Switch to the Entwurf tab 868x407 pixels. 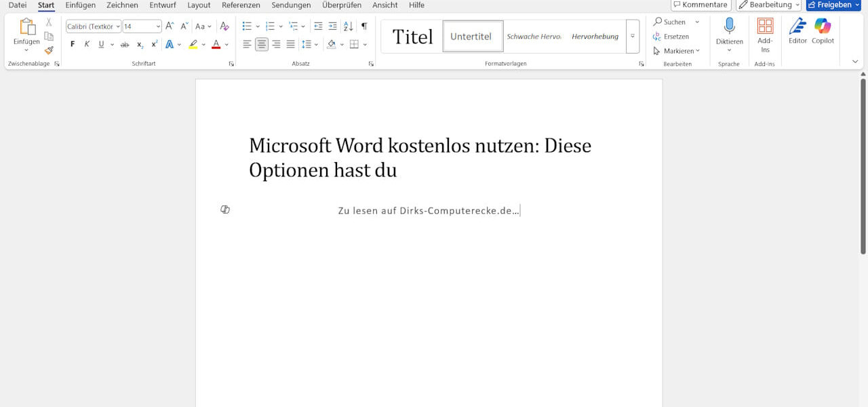pos(163,5)
